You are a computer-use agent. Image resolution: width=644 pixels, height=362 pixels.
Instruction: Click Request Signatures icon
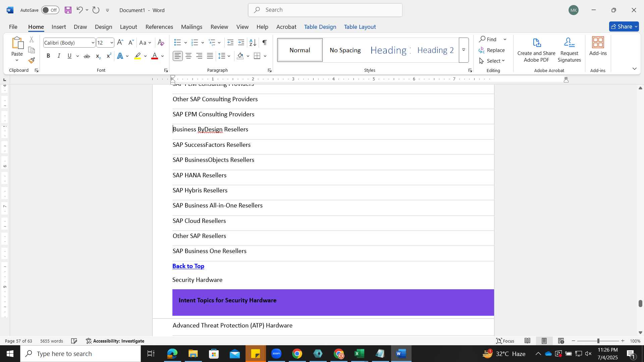[569, 50]
